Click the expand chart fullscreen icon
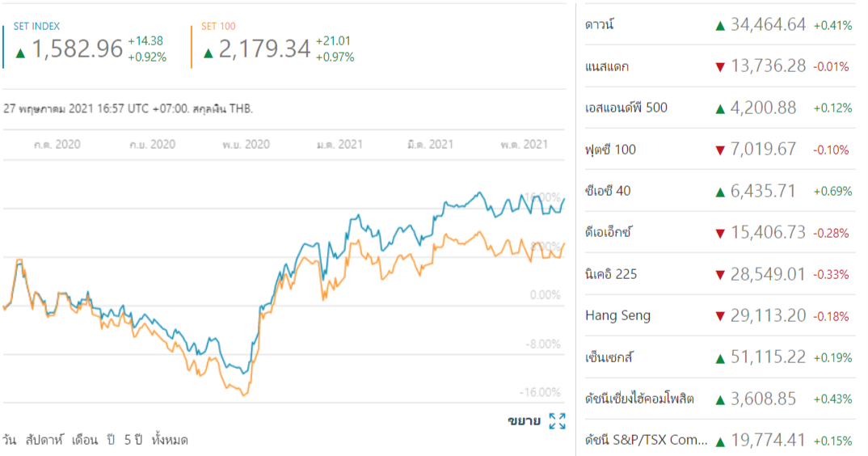 click(x=557, y=421)
